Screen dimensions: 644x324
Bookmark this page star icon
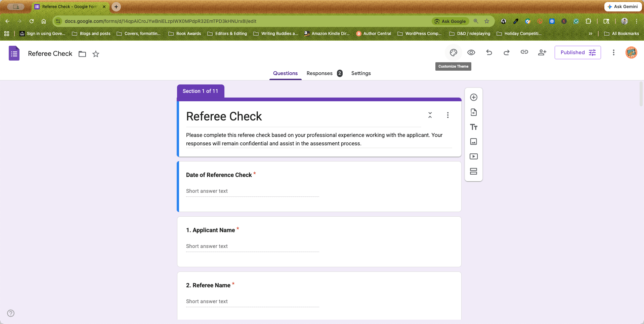click(487, 21)
